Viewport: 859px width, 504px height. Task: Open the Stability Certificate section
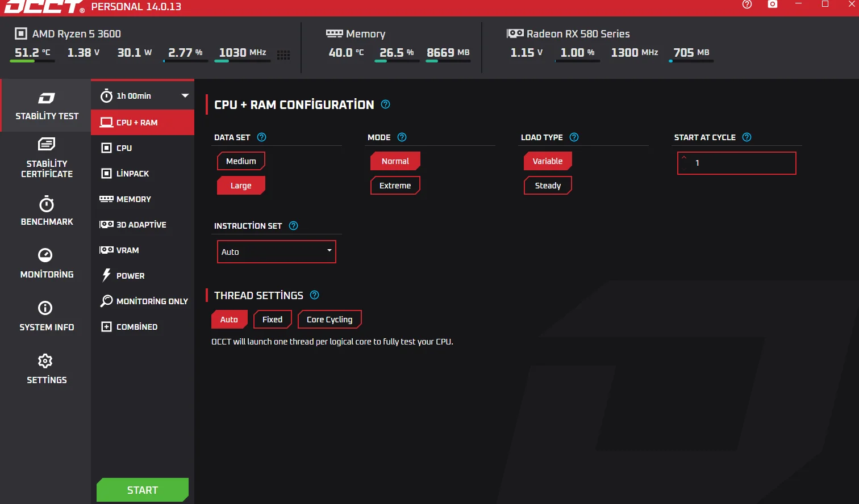[x=47, y=158]
